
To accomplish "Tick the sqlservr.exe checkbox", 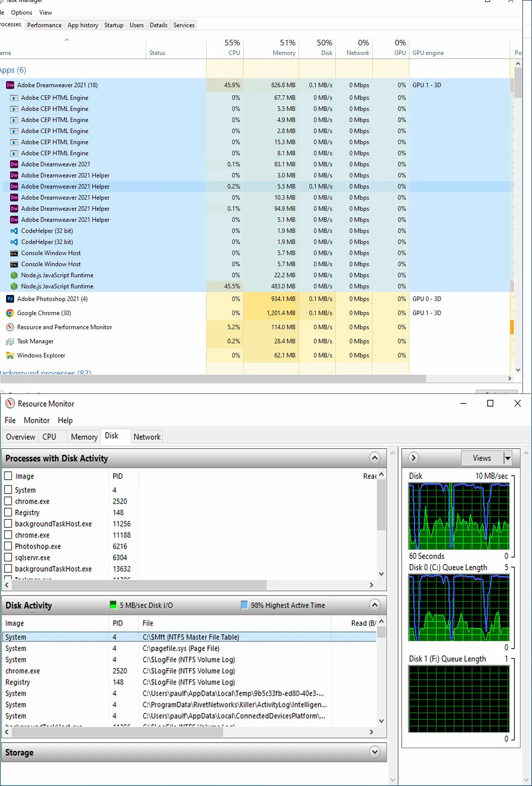I will click(8, 557).
